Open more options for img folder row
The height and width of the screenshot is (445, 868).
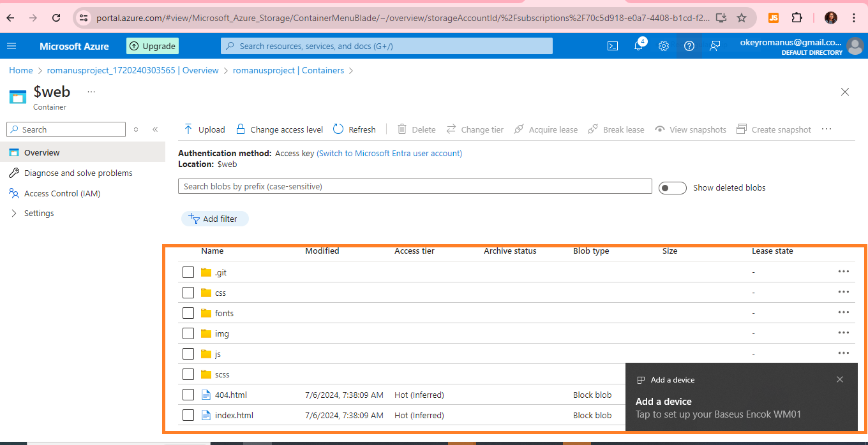pyautogui.click(x=844, y=333)
